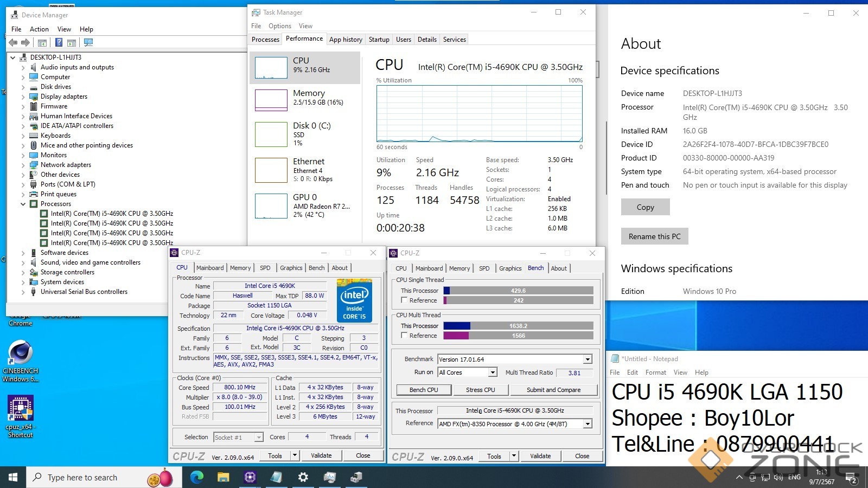The image size is (868, 488).
Task: Tick the Single Thread Reference checkbox
Action: click(x=404, y=300)
